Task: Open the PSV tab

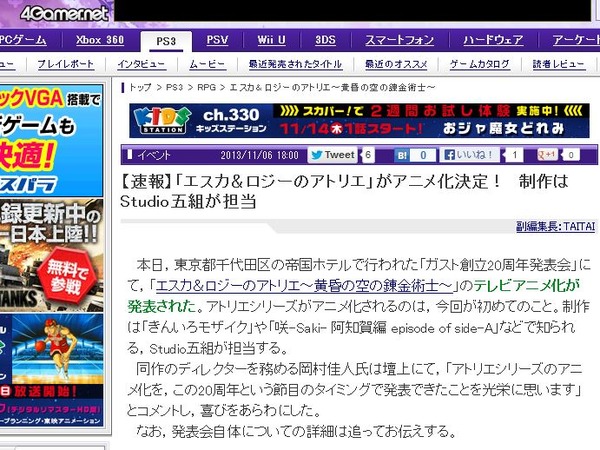Action: pos(217,40)
